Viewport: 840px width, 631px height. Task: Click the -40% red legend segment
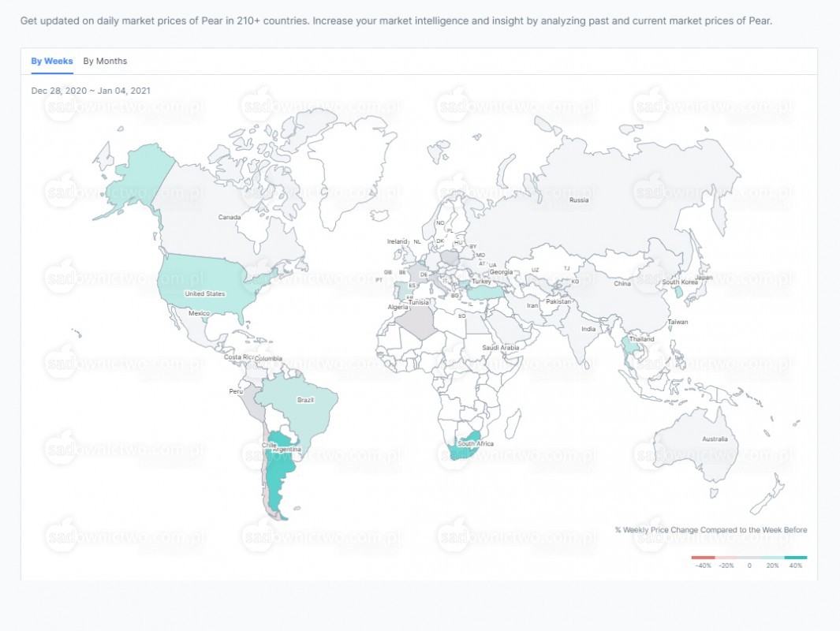click(703, 558)
